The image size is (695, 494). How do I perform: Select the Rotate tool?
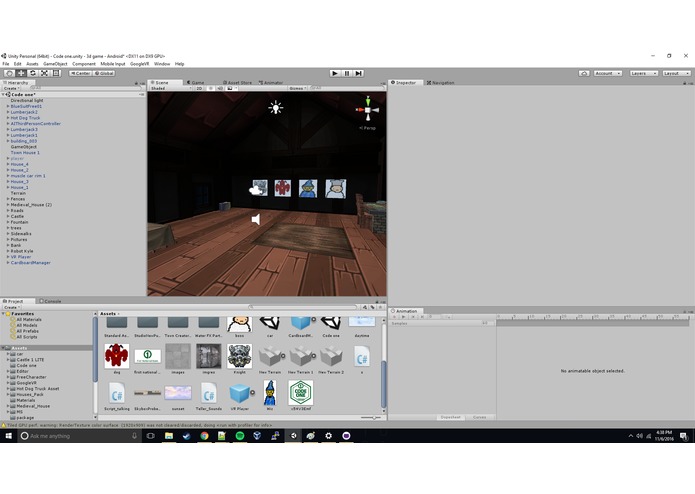tap(32, 73)
